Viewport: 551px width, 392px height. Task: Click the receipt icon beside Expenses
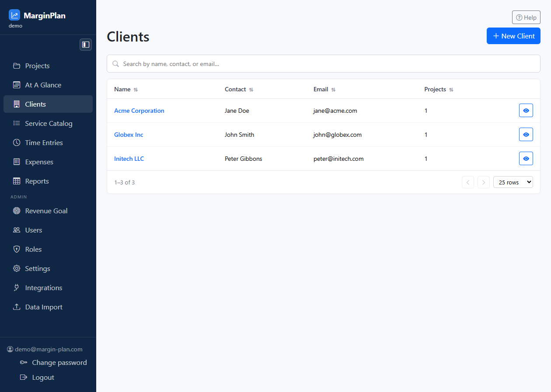pos(17,162)
